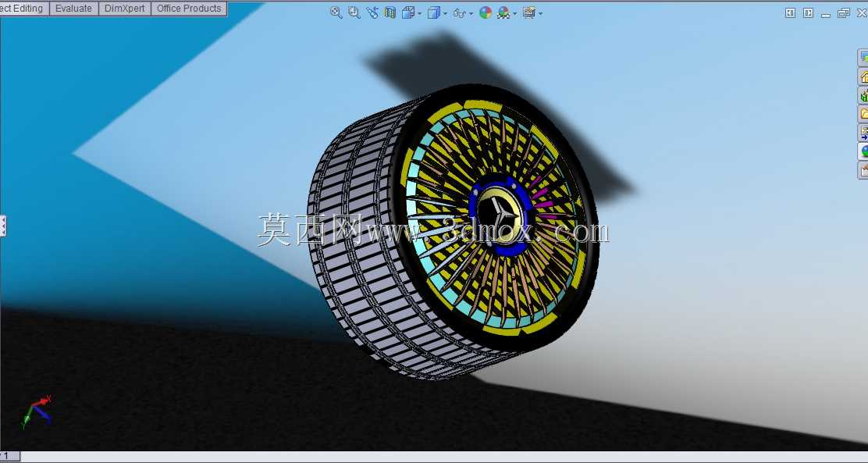Viewport: 868px width, 463px height.
Task: Toggle the Section View tool
Action: tap(390, 12)
